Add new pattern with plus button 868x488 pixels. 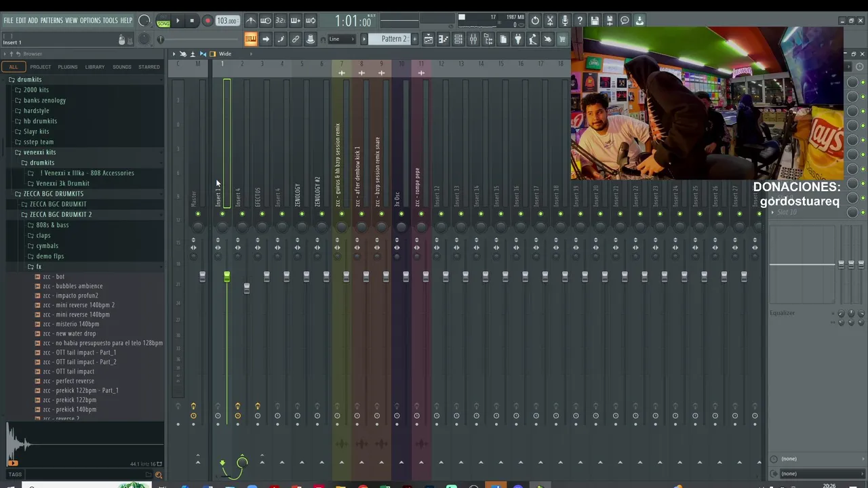pos(414,39)
